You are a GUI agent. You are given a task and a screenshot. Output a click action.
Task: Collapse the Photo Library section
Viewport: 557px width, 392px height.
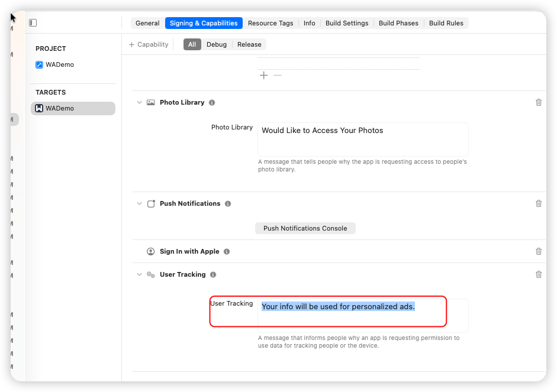coord(139,102)
